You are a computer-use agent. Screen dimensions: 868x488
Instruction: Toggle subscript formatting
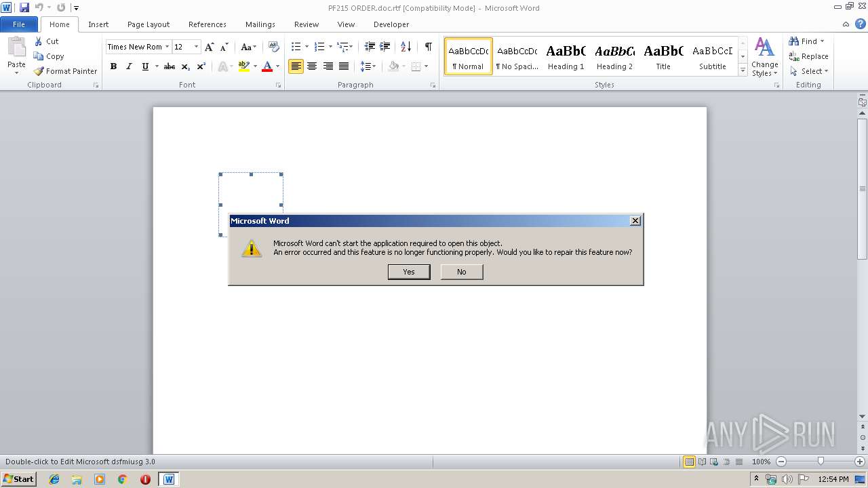tap(186, 66)
